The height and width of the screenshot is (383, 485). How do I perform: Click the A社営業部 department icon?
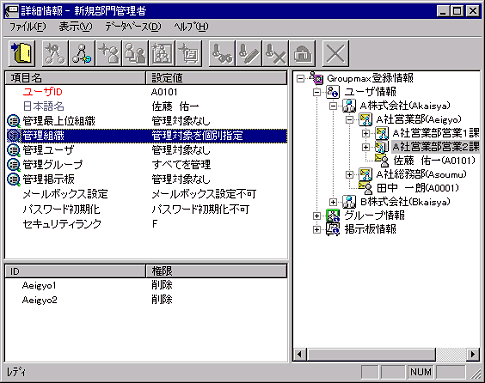tap(365, 119)
